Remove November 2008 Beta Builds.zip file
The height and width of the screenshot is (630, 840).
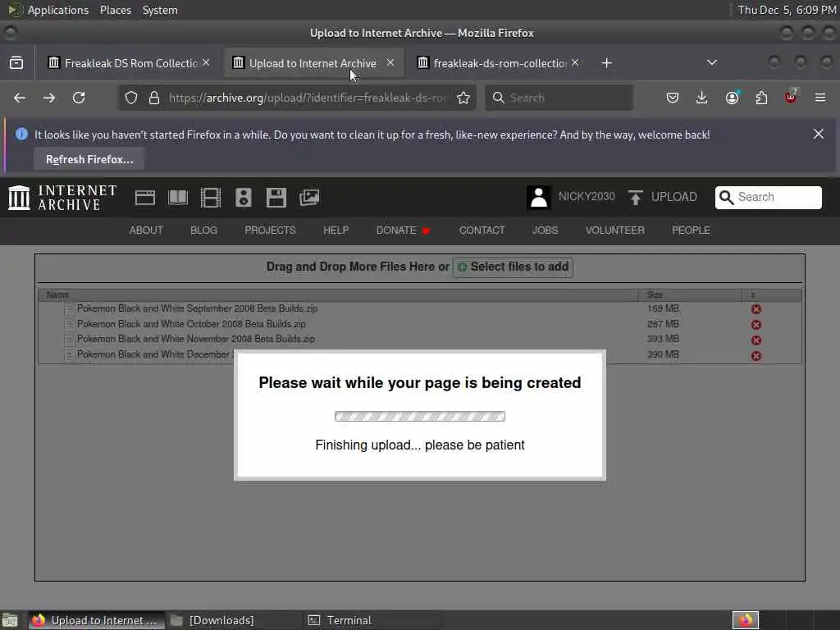pyautogui.click(x=756, y=340)
